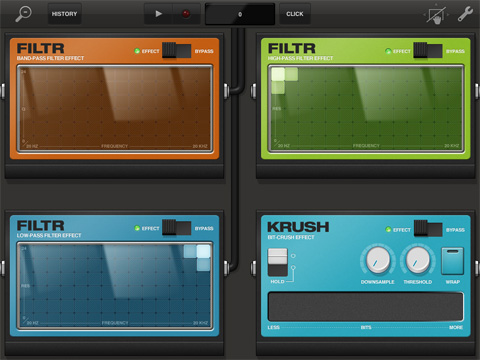480x360 pixels.
Task: Click the BYPASS label on band-pass FILTR
Action: 204,51
